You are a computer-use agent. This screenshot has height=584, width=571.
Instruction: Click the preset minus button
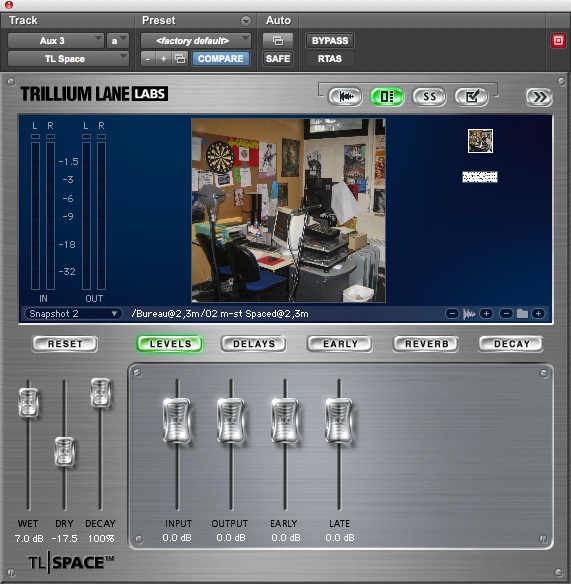(147, 59)
